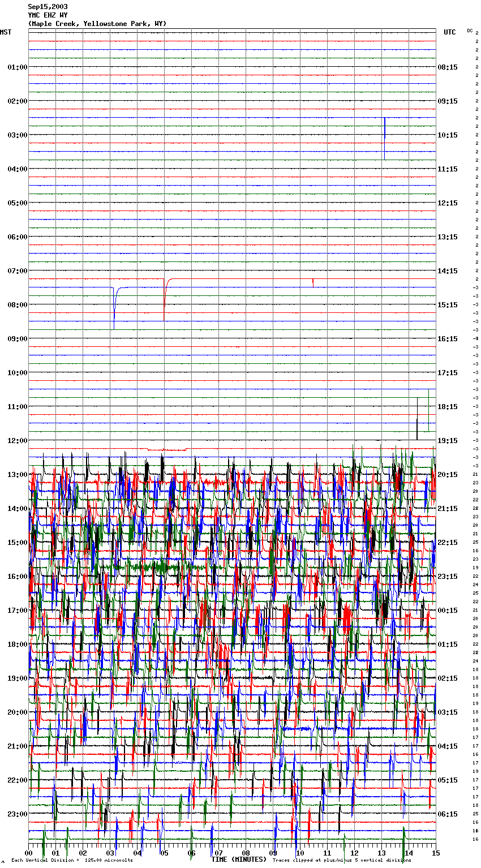Click the TIME (MINUTES) axis title
Screen dimensions: 481x868
(x=239, y=860)
